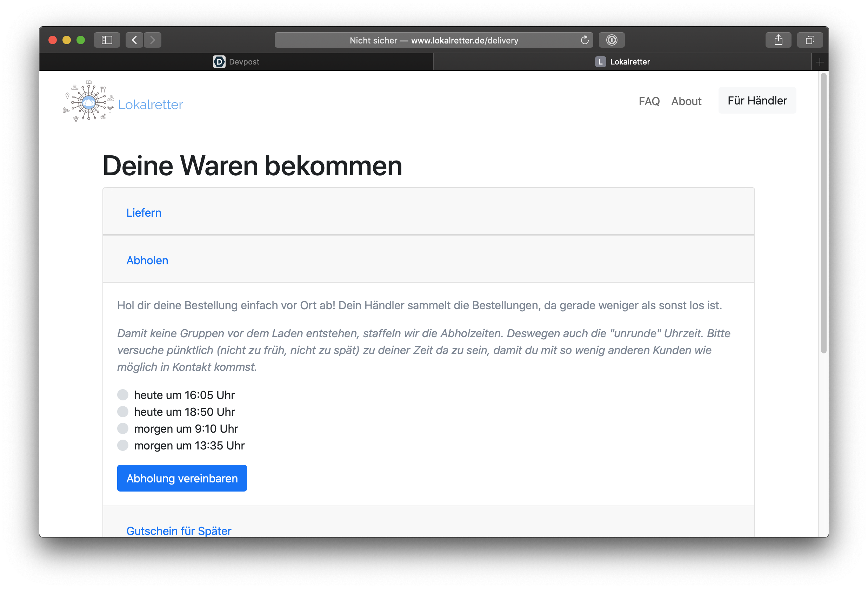Expand the Liefern accordion section

tap(144, 213)
